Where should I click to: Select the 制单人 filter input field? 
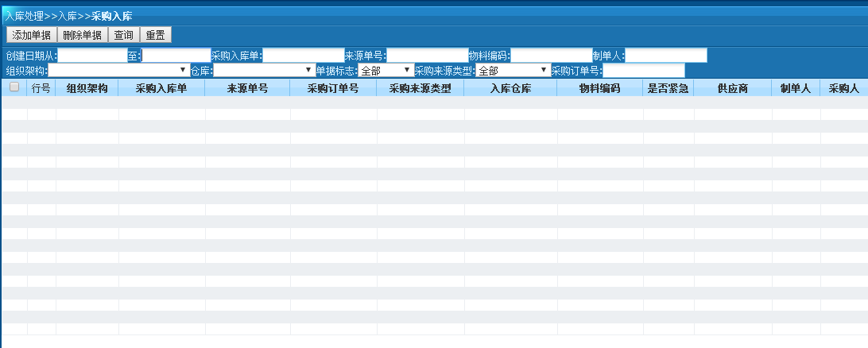(666, 56)
